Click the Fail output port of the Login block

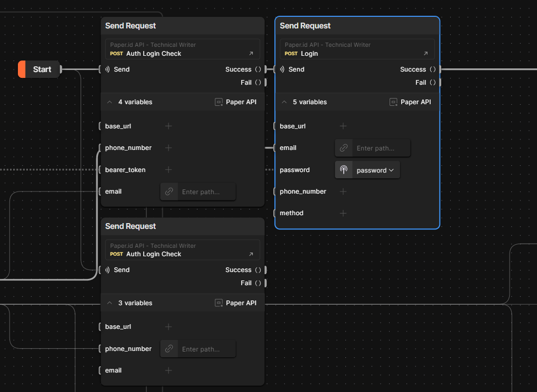click(x=440, y=83)
